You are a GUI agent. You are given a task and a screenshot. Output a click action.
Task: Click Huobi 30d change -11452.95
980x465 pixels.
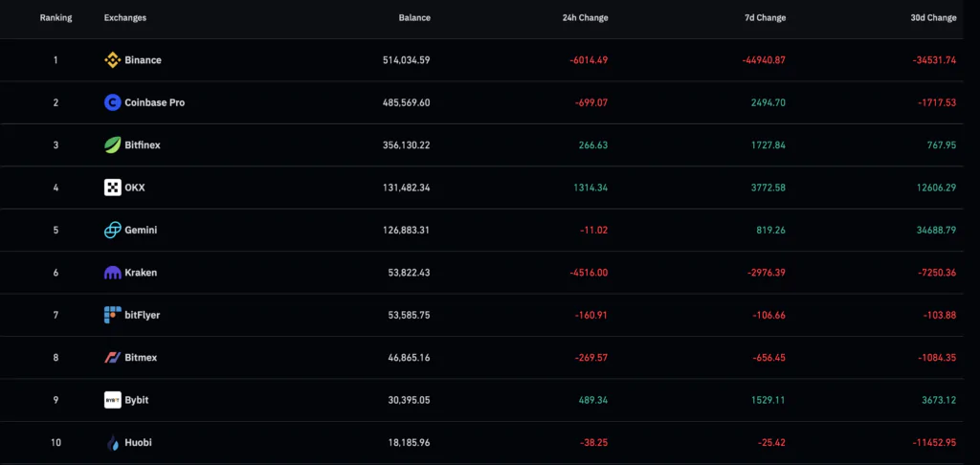[935, 442]
